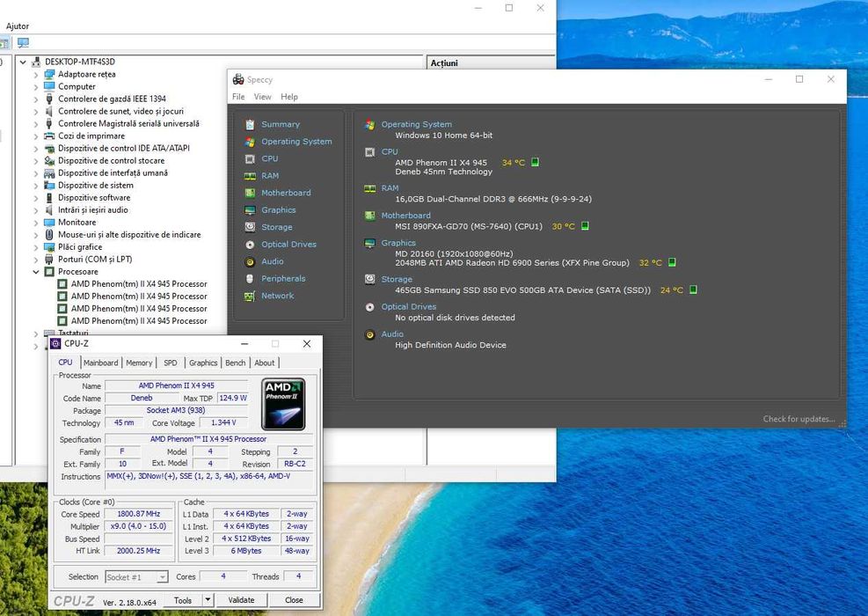Click the monitor toolbar icon in Device Manager
This screenshot has width=868, height=616.
click(23, 42)
